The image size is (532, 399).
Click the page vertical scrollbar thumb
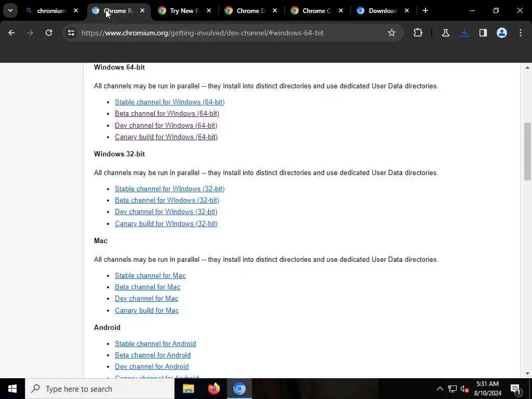coord(527,151)
